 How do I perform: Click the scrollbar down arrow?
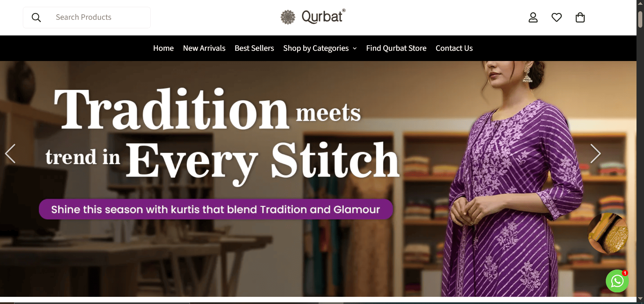click(640, 299)
